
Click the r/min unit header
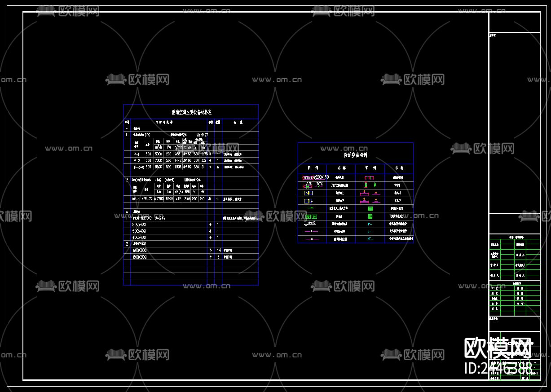click(x=178, y=147)
